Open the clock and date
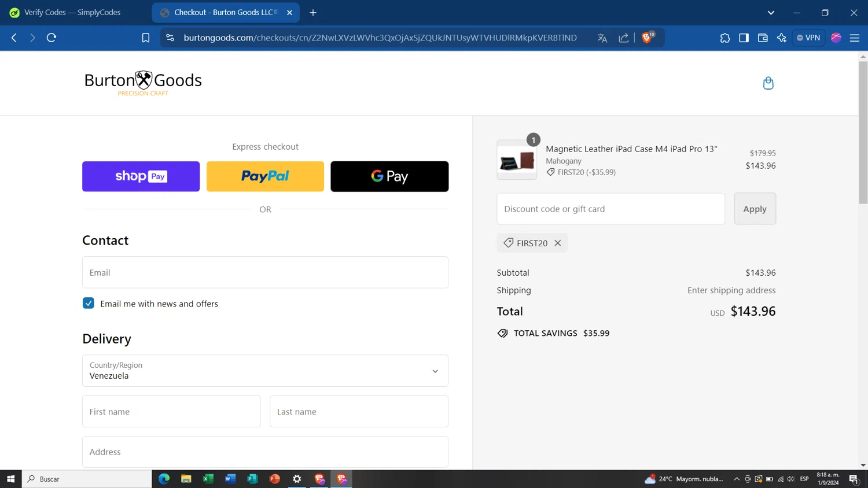The image size is (868, 488). coord(827,479)
